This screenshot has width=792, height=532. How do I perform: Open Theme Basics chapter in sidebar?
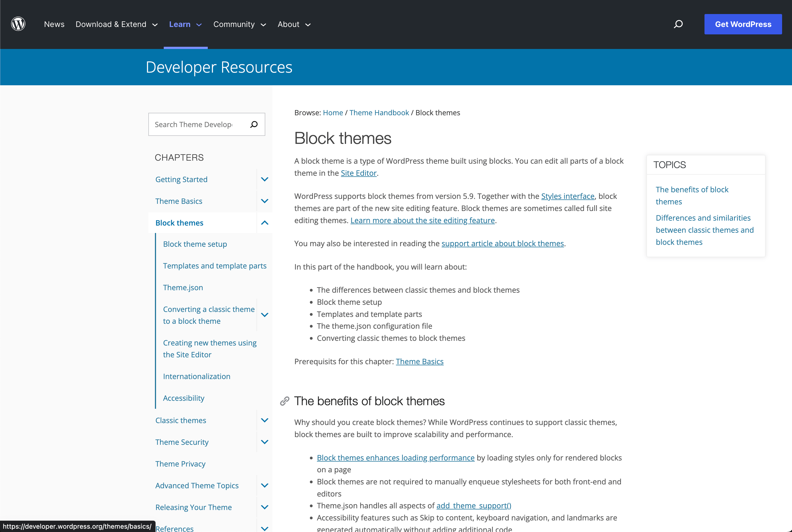pyautogui.click(x=179, y=201)
